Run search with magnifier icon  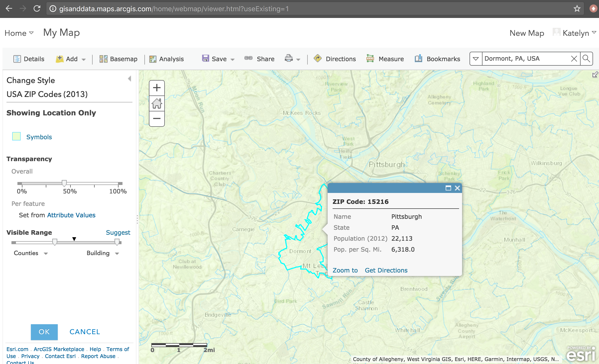click(586, 59)
